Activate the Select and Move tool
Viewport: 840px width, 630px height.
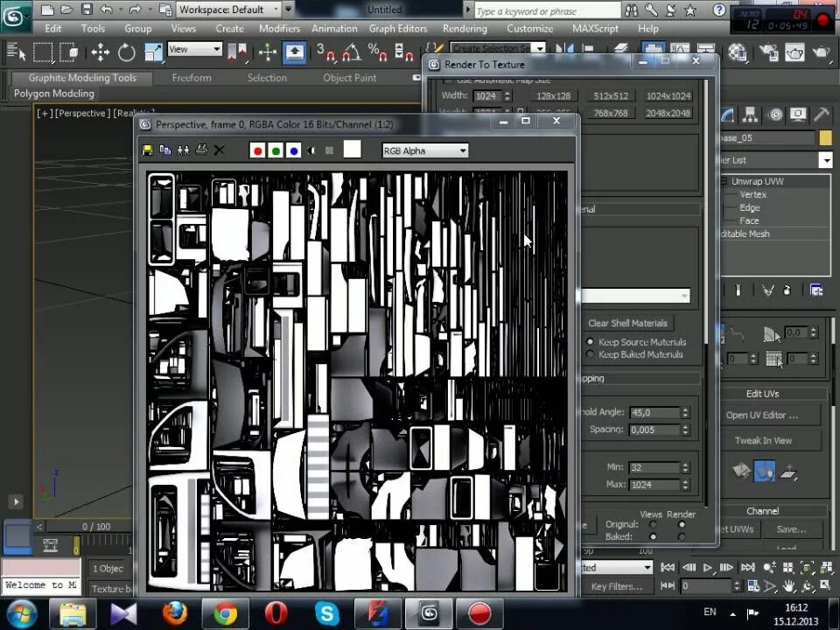(100, 52)
